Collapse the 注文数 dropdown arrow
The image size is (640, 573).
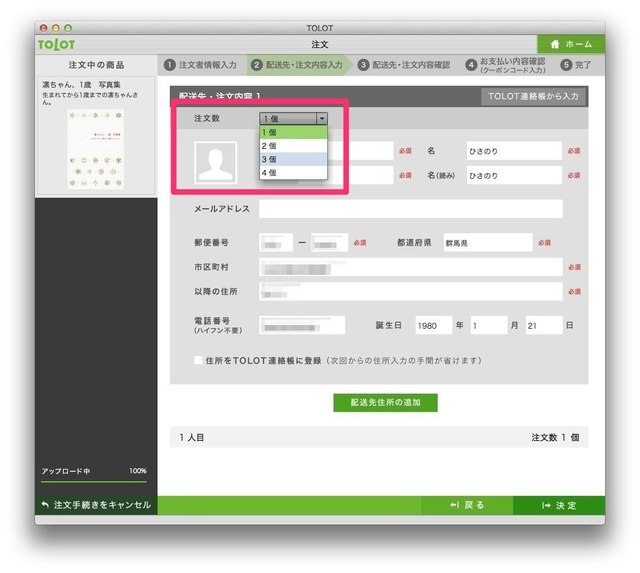pos(320,118)
